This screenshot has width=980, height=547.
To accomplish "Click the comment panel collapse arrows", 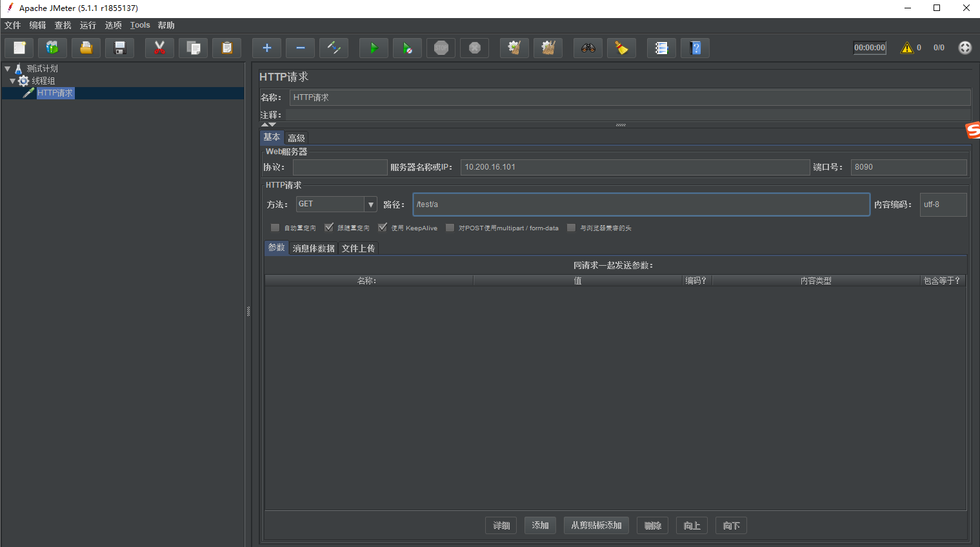I will [268, 124].
